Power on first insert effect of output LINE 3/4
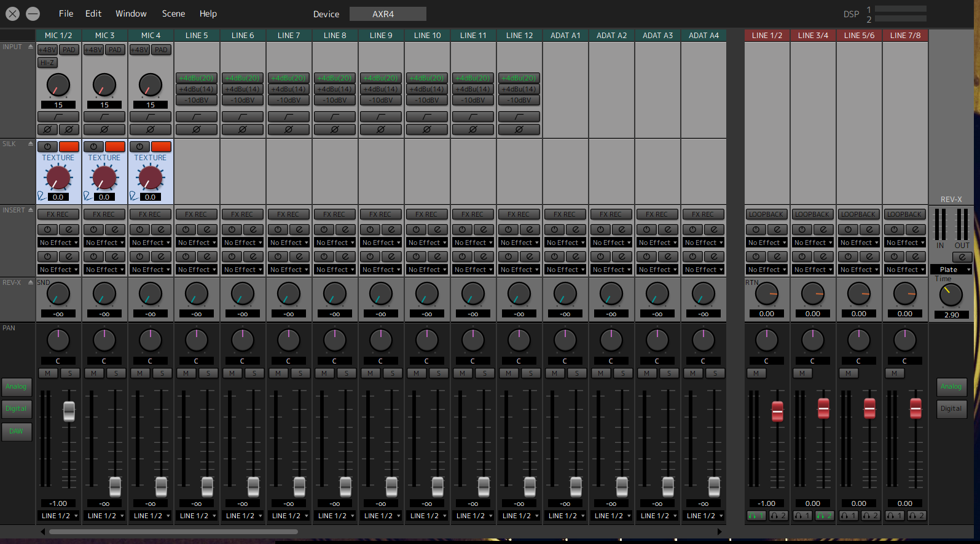This screenshot has width=980, height=544. coord(802,230)
